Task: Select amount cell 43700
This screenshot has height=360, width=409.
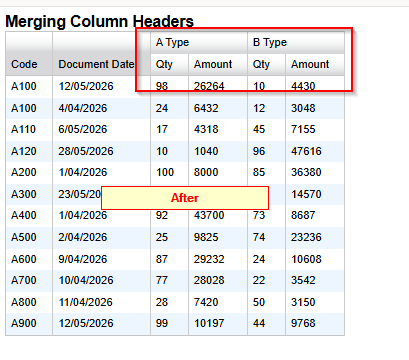Action: pyautogui.click(x=218, y=215)
